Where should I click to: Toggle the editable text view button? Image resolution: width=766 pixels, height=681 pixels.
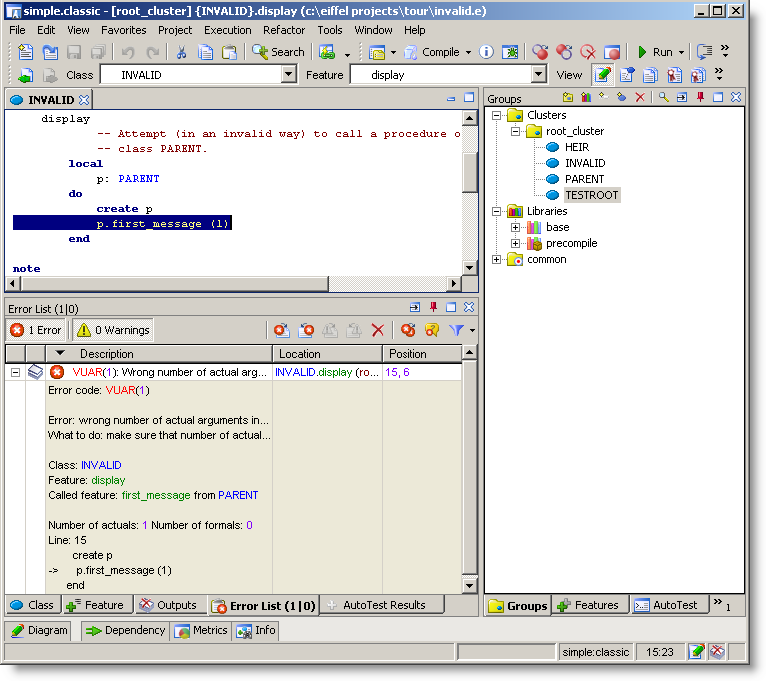pos(602,75)
